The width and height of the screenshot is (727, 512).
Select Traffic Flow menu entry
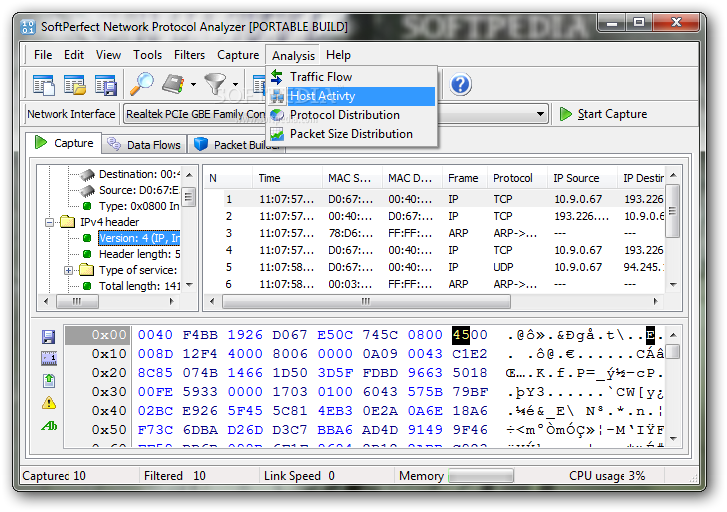pos(352,77)
